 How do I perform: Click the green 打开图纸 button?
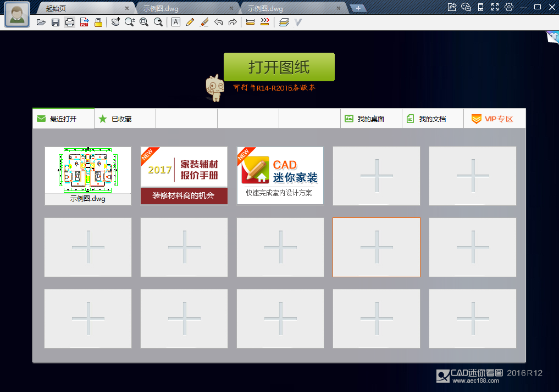(279, 67)
